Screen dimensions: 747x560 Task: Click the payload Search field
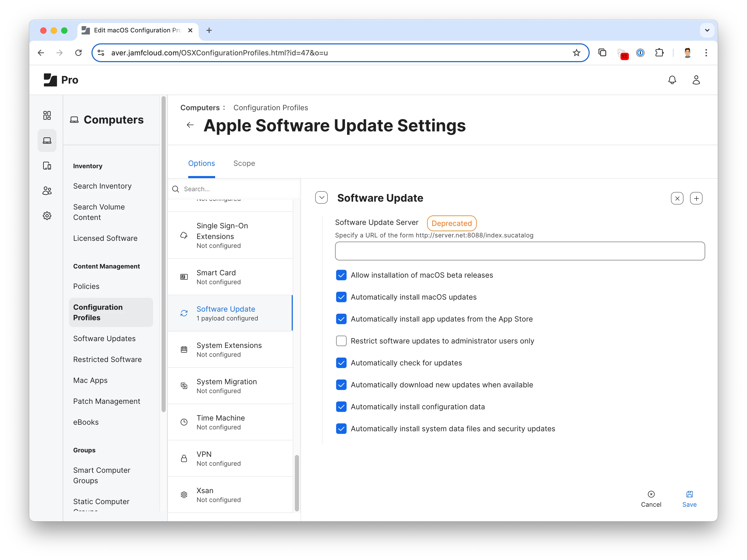234,189
